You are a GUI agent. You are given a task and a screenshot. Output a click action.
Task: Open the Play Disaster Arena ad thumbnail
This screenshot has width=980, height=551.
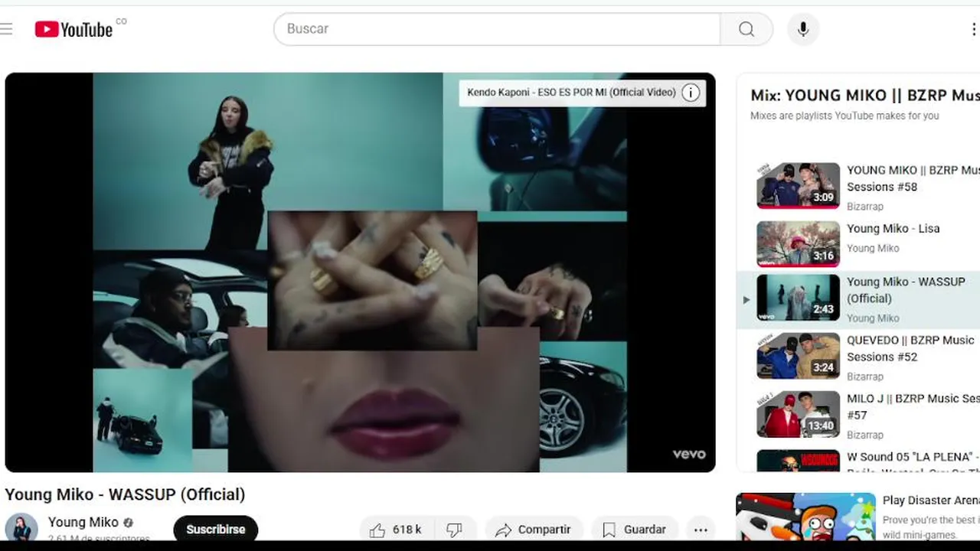(x=805, y=517)
